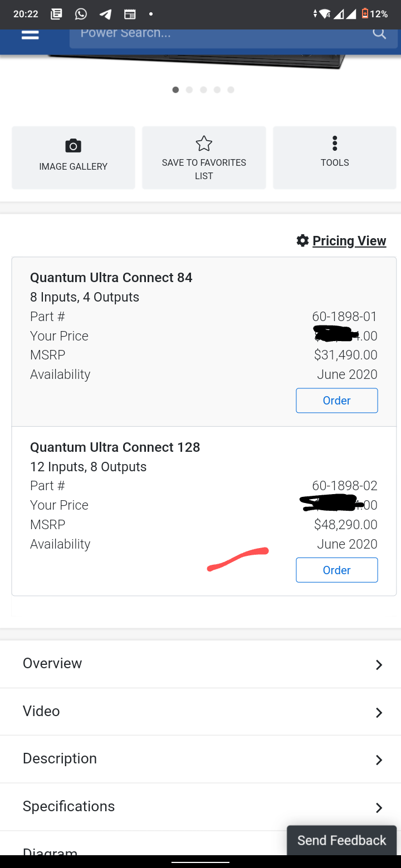Open the Pricing View link
This screenshot has width=401, height=868.
coord(349,240)
